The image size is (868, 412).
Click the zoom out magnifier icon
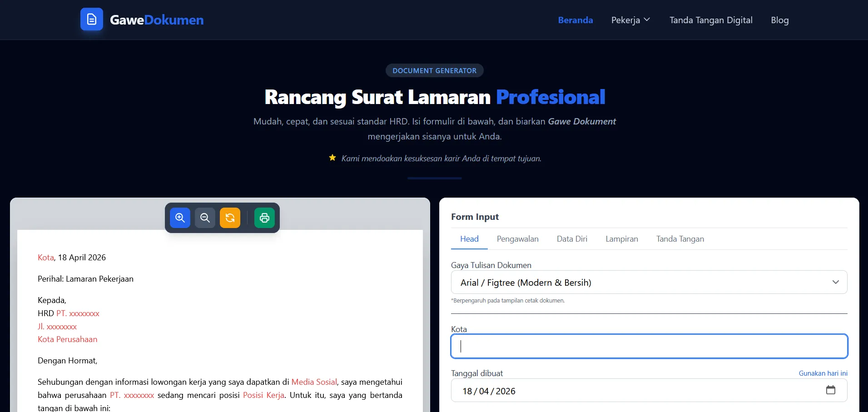[205, 218]
